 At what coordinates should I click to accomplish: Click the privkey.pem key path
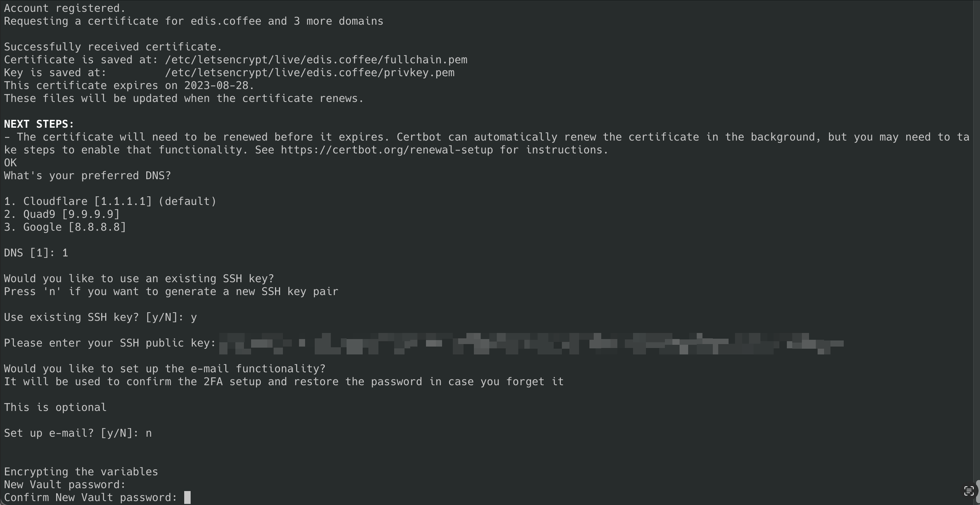309,73
